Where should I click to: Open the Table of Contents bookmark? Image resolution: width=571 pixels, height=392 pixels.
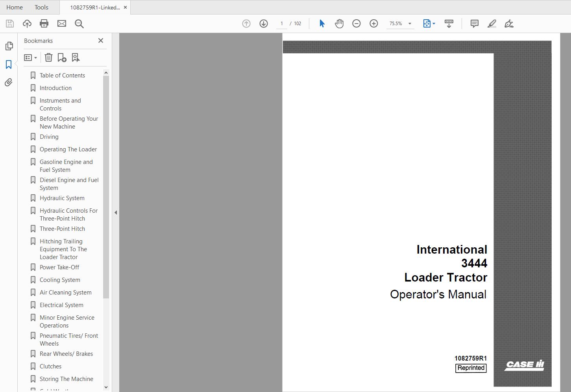[x=62, y=75]
